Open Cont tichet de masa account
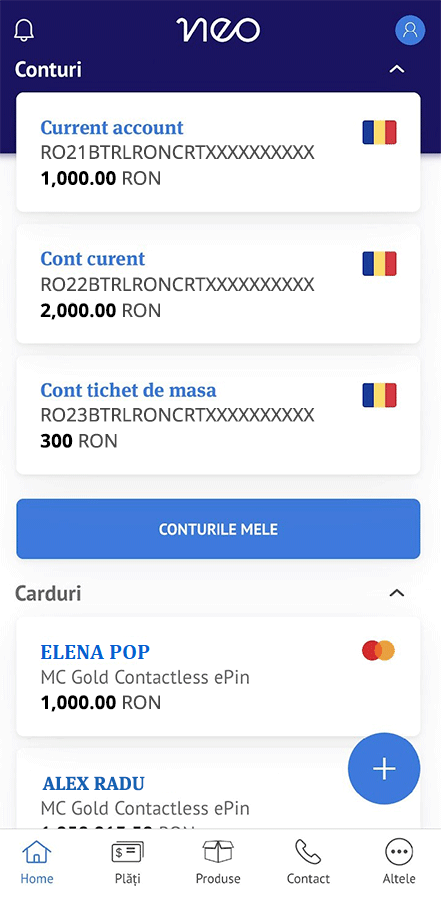This screenshot has height=903, width=441. 218,415
